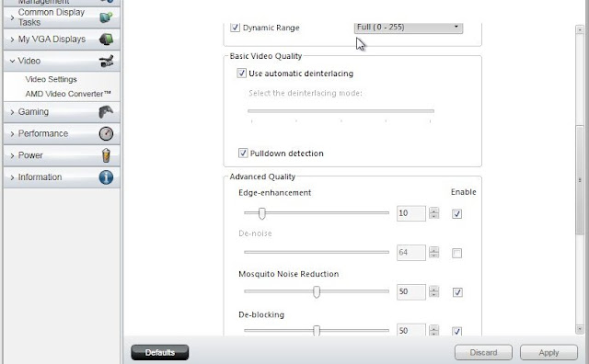The height and width of the screenshot is (364, 589).
Task: Click the Enable column header text
Action: [463, 192]
